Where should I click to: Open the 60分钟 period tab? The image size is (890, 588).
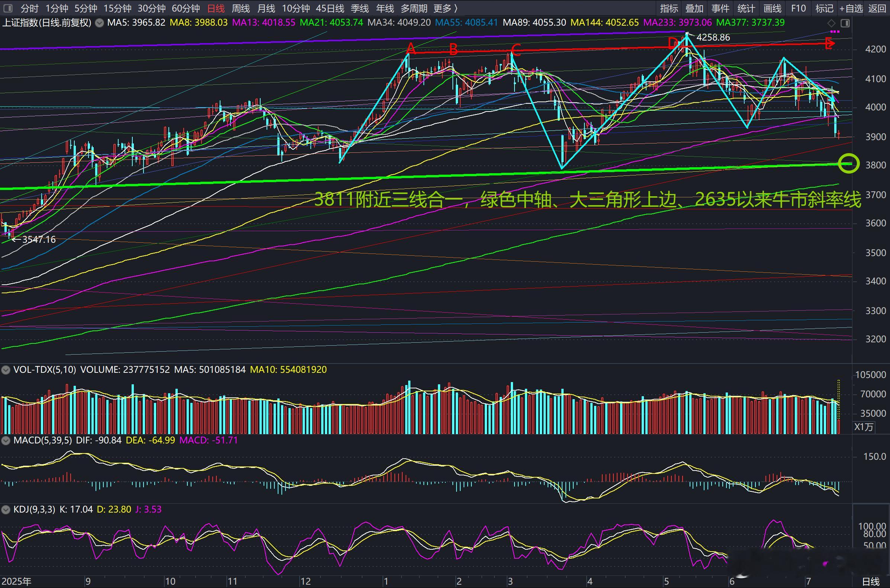[186, 8]
